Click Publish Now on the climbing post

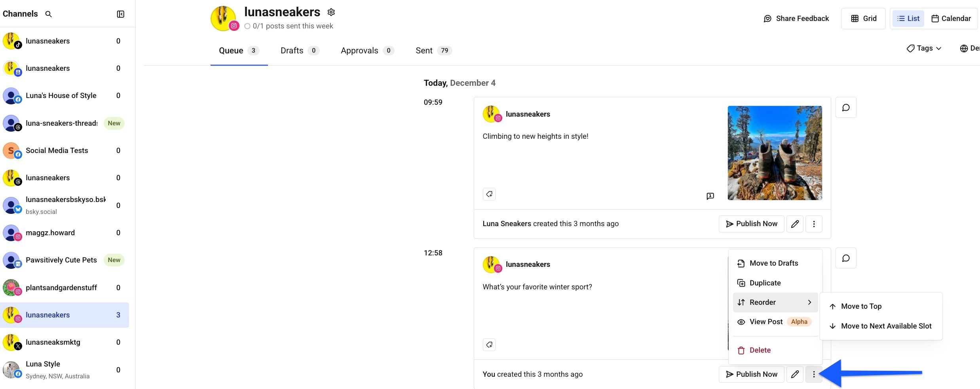click(x=751, y=223)
